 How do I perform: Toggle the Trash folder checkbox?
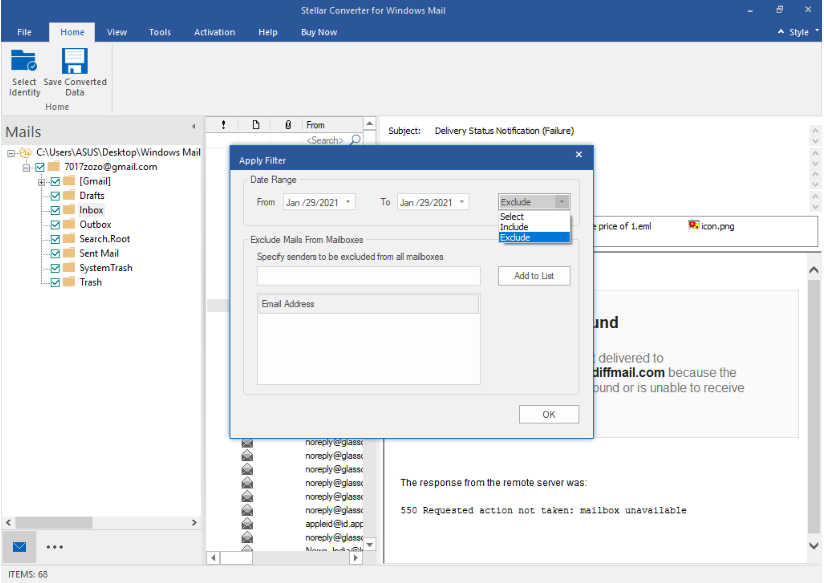click(x=55, y=283)
